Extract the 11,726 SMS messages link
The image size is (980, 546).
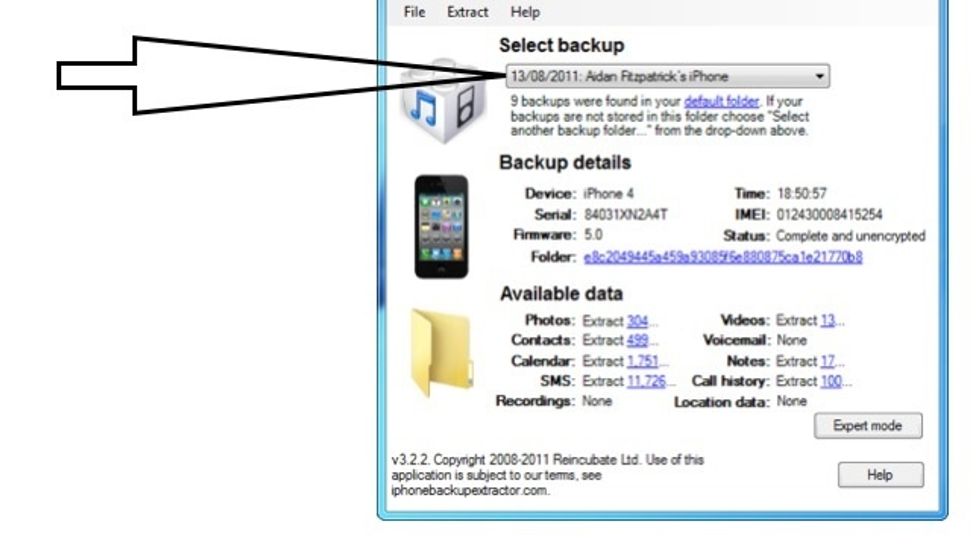pos(646,381)
